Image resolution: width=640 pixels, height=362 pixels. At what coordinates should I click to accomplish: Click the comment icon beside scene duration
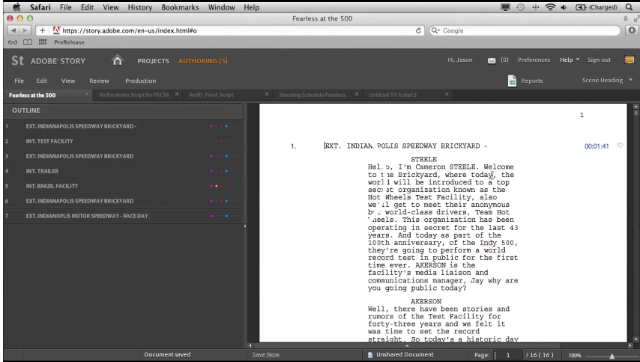[620, 145]
